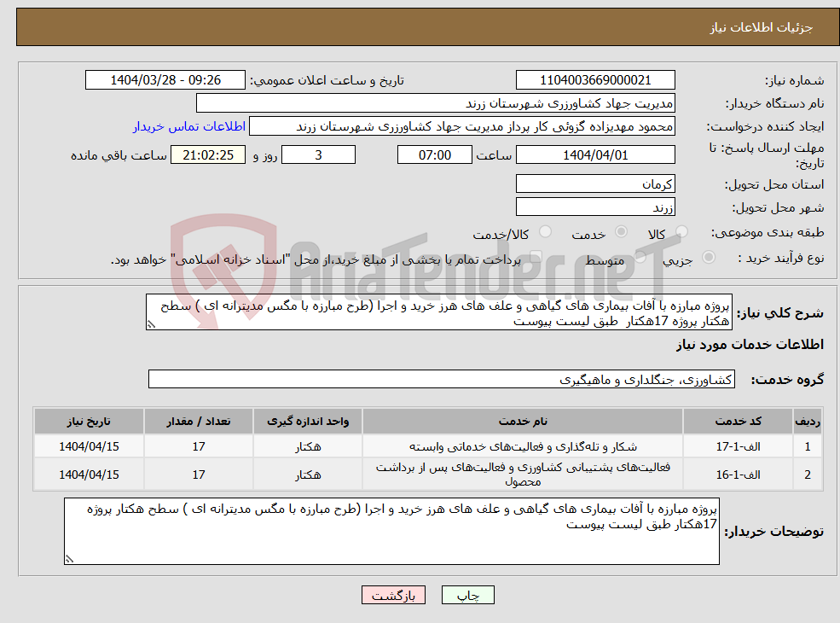The width and height of the screenshot is (840, 623).
Task: Click the deadline date field 1404/04/01
Action: point(595,154)
